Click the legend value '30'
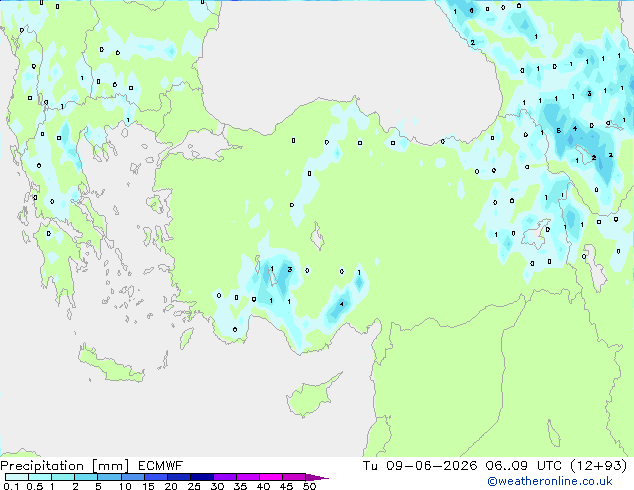 pos(217,486)
